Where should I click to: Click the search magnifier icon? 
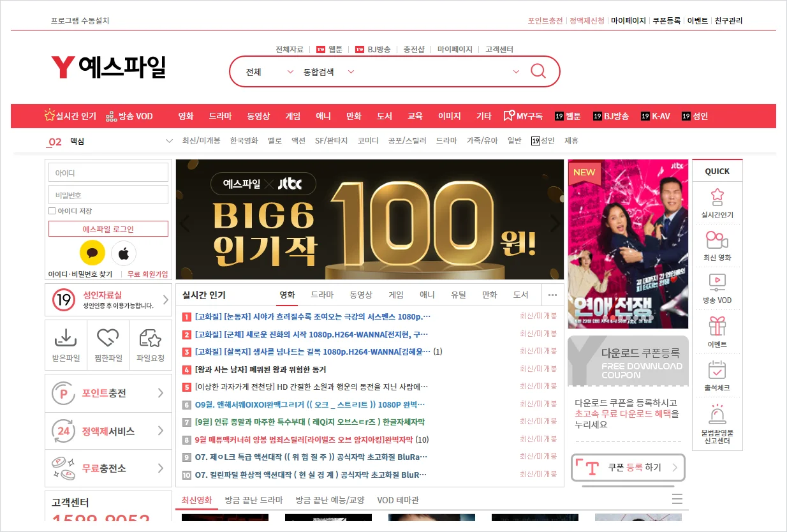(x=538, y=71)
